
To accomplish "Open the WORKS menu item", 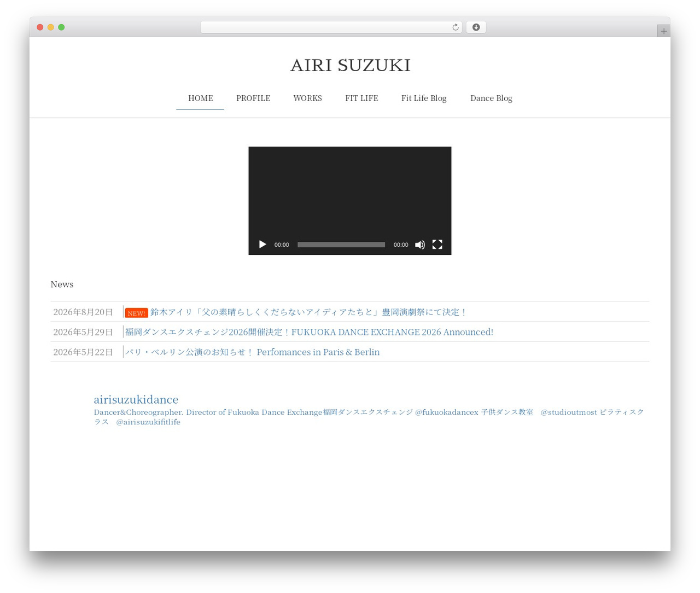I will tap(307, 98).
